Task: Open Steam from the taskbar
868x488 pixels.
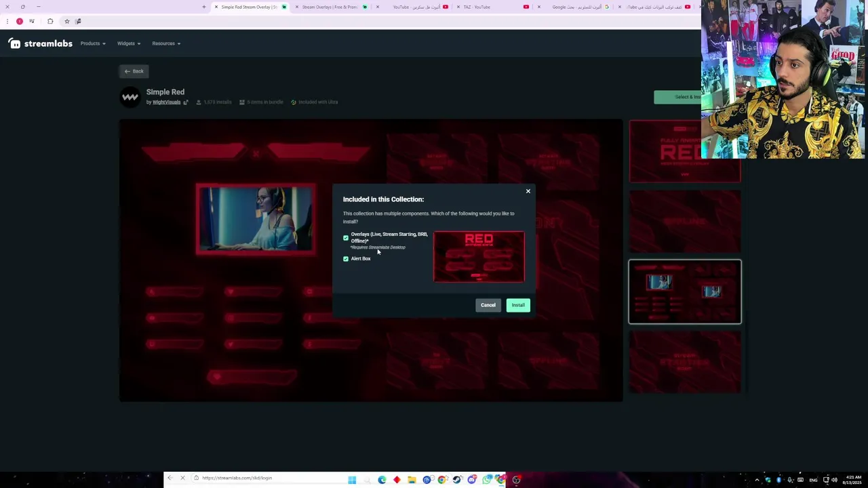Action: tap(457, 480)
